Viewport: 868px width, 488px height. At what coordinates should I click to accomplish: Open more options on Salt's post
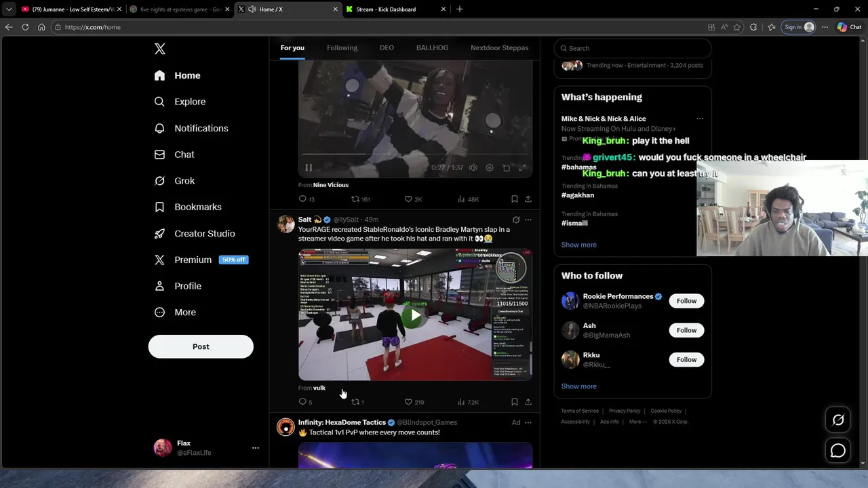pos(528,220)
